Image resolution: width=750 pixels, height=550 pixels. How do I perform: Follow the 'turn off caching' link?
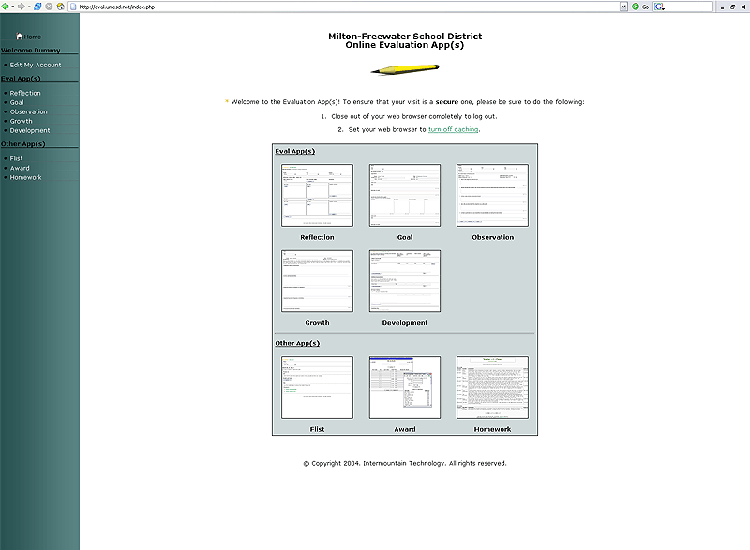pyautogui.click(x=453, y=129)
